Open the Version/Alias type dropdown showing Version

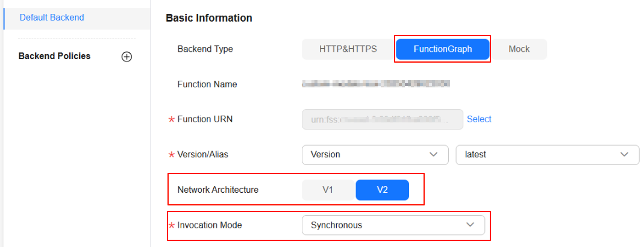[375, 155]
